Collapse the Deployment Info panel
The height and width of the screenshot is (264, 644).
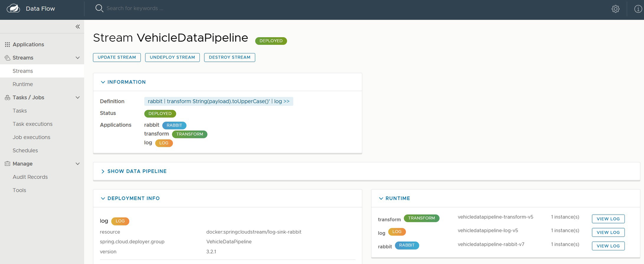[x=103, y=198]
